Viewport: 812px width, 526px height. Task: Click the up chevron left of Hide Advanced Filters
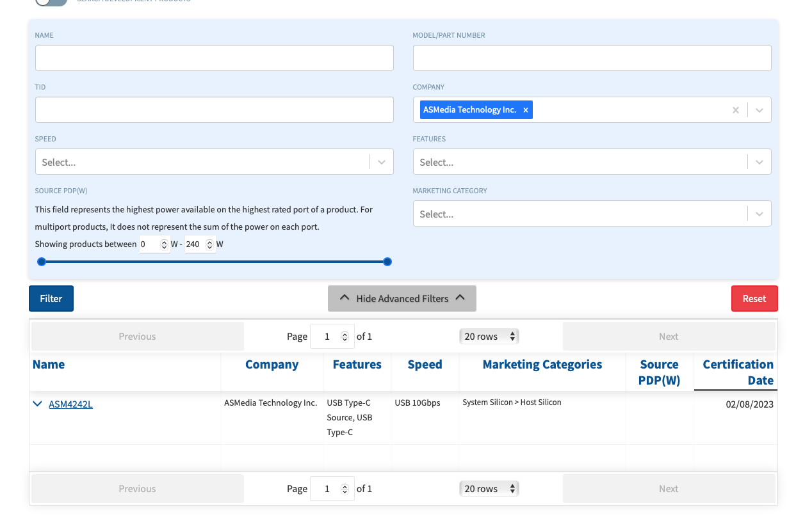(345, 298)
